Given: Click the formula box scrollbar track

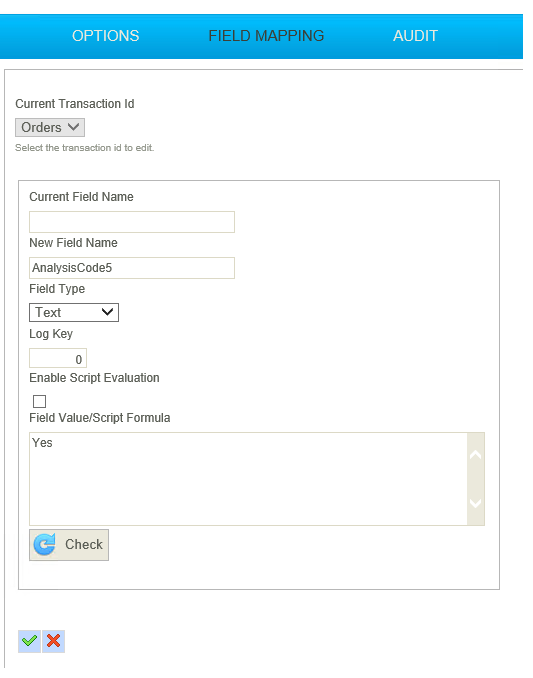Looking at the screenshot, I should point(476,479).
